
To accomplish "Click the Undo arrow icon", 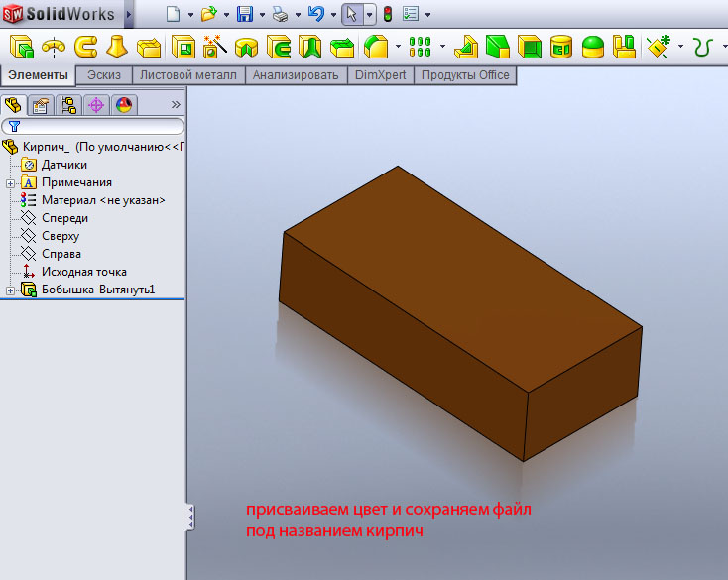I will [x=316, y=14].
